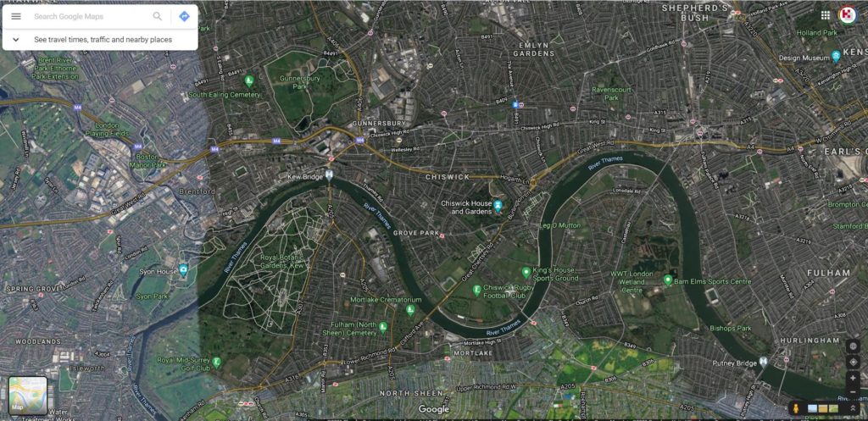
Task: Zoom out with the minus button
Action: [x=853, y=391]
